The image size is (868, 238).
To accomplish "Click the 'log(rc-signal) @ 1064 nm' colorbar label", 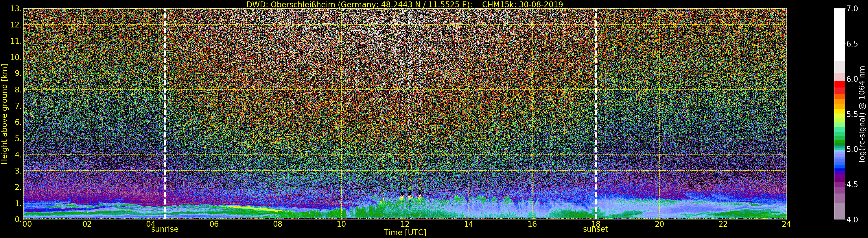I will point(863,114).
